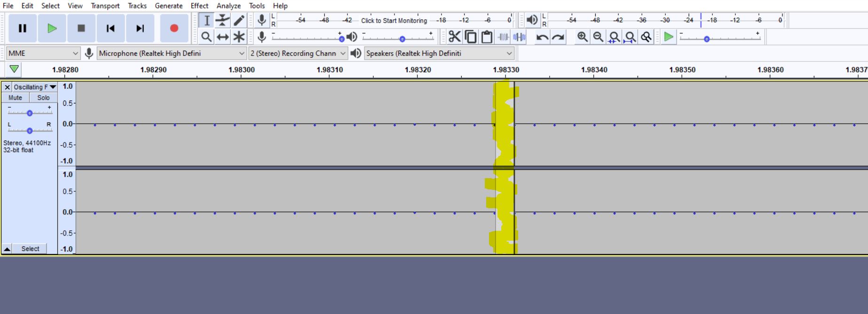Select the Envelope tool
The width and height of the screenshot is (868, 314).
click(222, 20)
